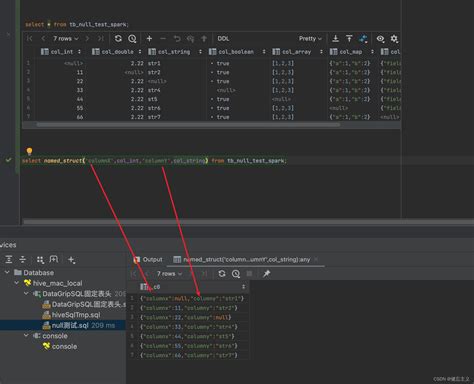Open the 7 rows page-size dropdown in upper grid
474x384 pixels.
(x=66, y=39)
